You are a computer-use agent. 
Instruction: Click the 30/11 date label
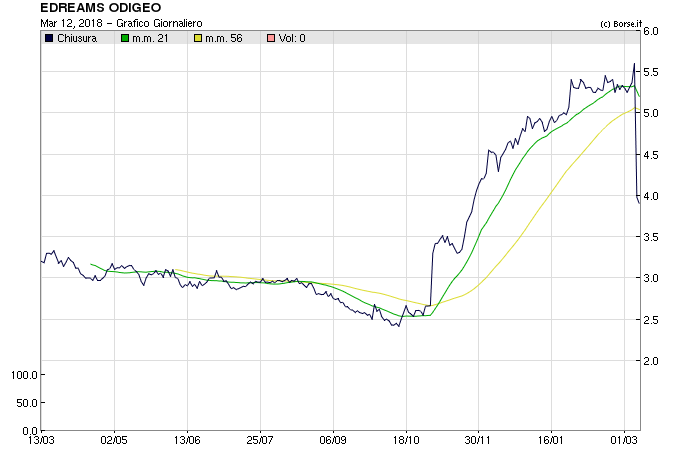click(x=477, y=440)
